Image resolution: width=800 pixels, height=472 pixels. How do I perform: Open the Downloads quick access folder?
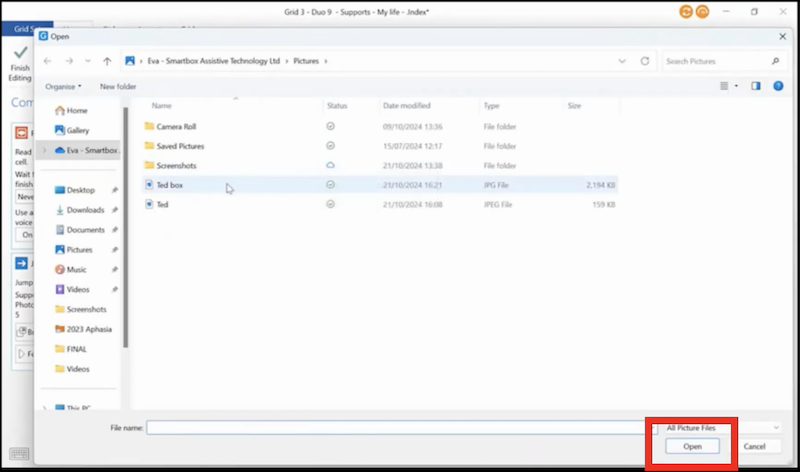[85, 210]
